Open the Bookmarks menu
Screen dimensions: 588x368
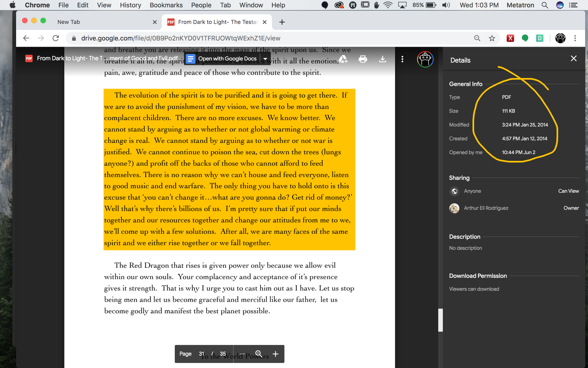(x=166, y=5)
